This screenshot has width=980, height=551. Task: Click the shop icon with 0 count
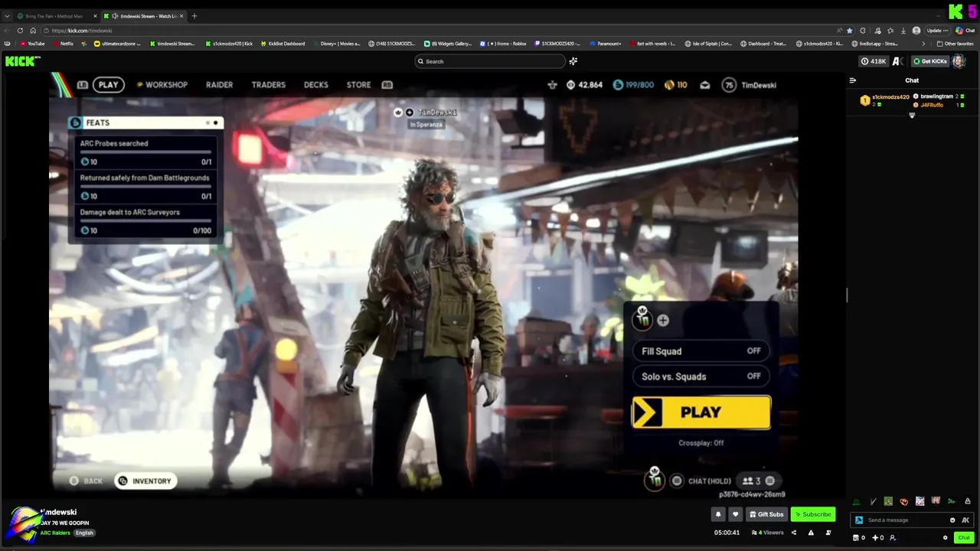point(858,538)
